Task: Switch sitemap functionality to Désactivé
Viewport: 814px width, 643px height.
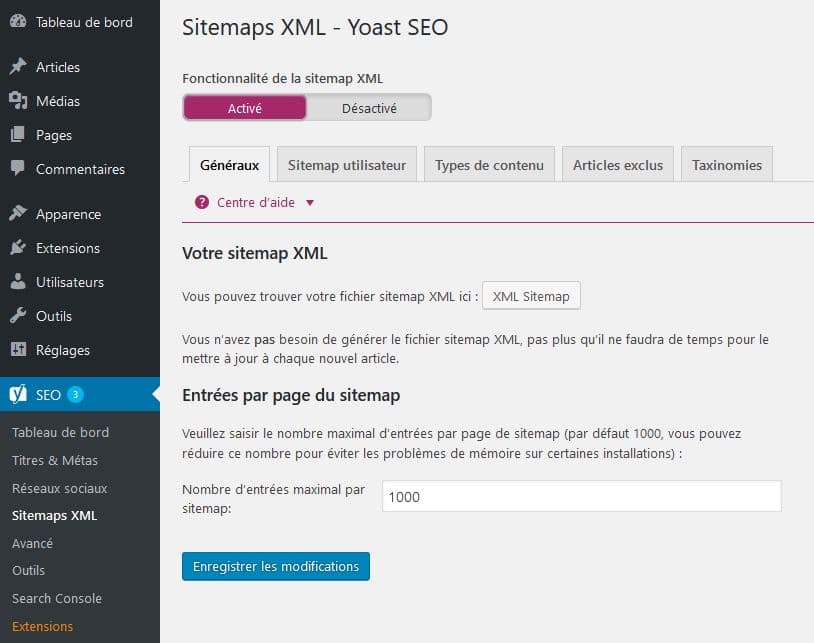Action: click(x=369, y=108)
